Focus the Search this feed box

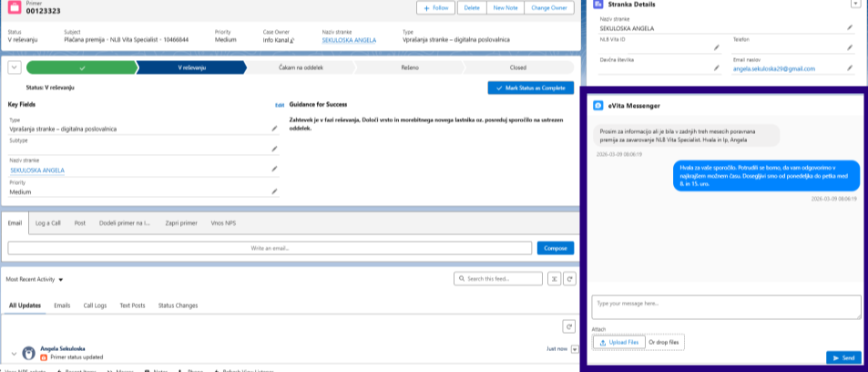pyautogui.click(x=498, y=279)
